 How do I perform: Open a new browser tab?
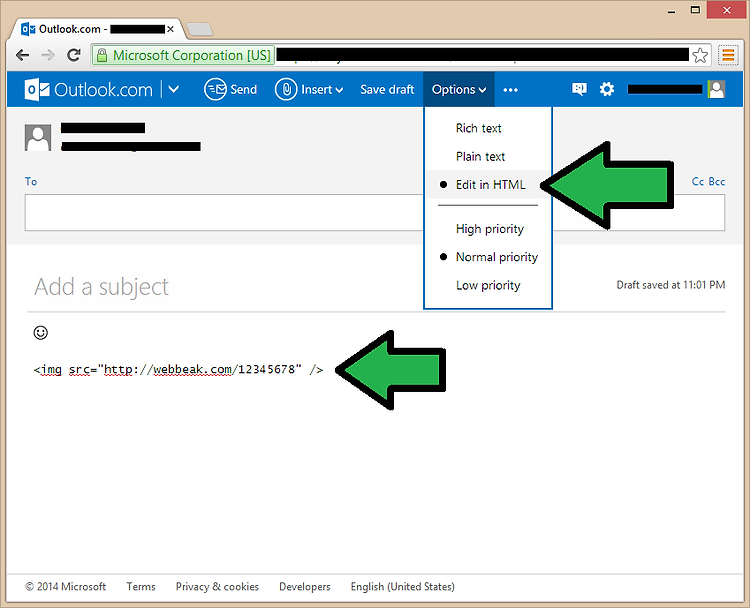199,30
